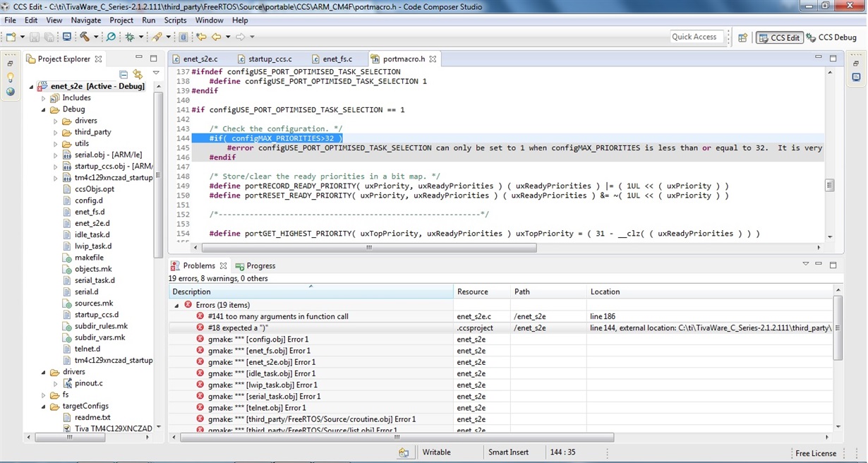Viewport: 868px width, 463px height.
Task: Click the Last Edit Location icon
Action: point(201,37)
